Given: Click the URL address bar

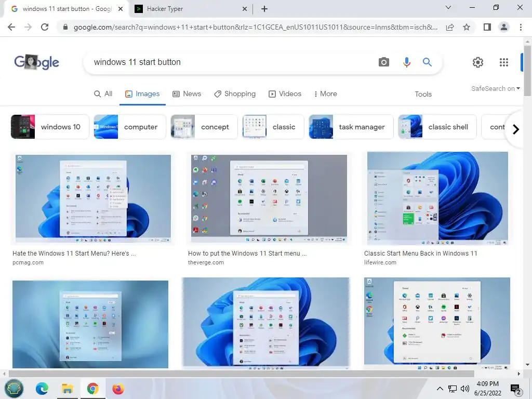Looking at the screenshot, I should [255, 27].
